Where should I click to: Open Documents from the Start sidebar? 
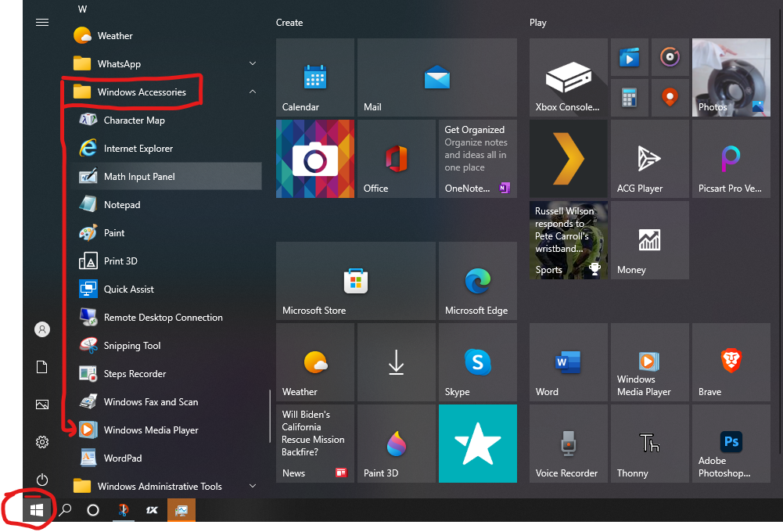pos(42,367)
